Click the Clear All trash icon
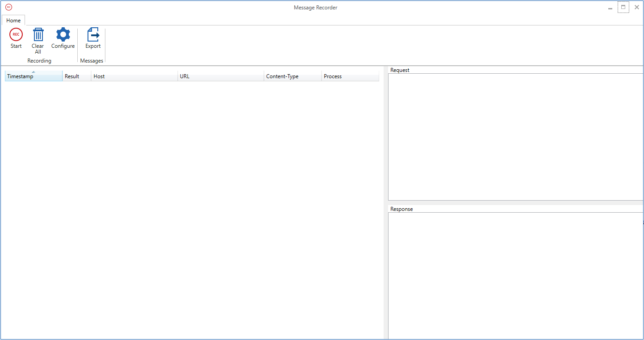 click(x=38, y=35)
